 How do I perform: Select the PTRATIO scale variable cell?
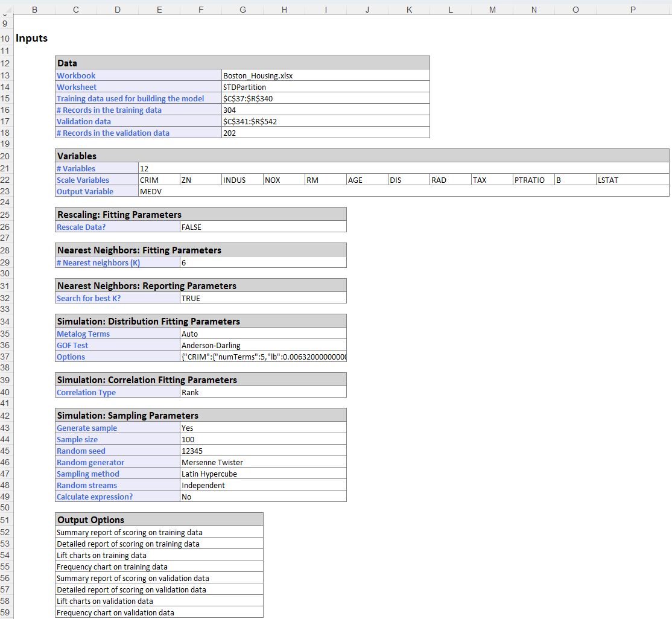533,180
